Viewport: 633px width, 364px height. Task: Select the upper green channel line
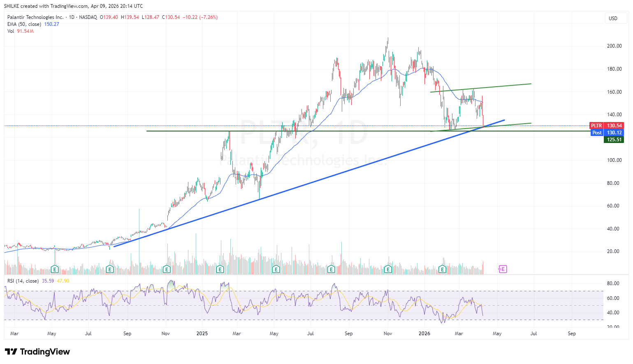480,88
